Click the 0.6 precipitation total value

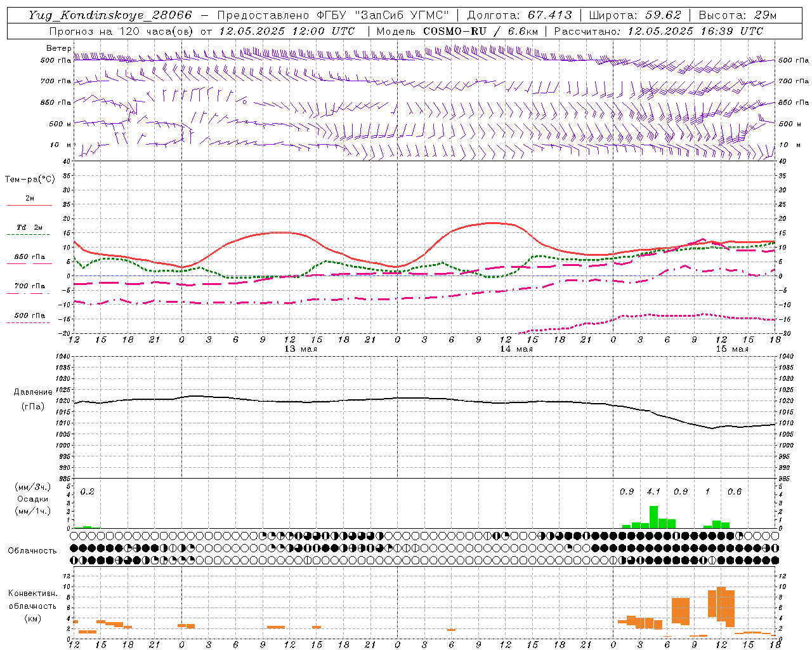(x=735, y=491)
